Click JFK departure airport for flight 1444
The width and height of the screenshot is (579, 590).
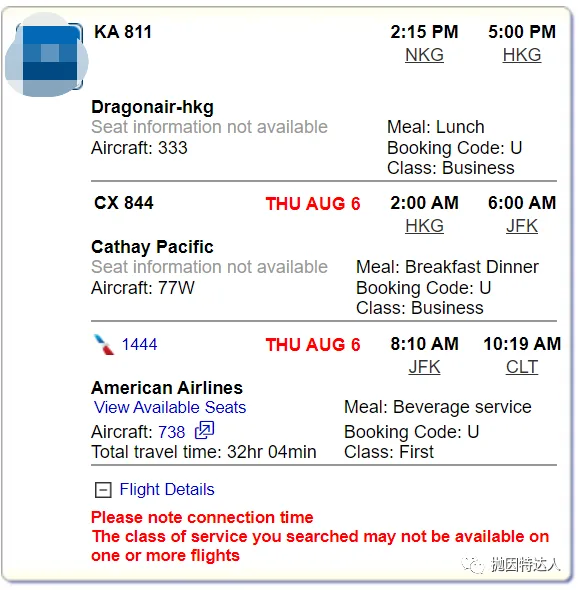tap(424, 367)
